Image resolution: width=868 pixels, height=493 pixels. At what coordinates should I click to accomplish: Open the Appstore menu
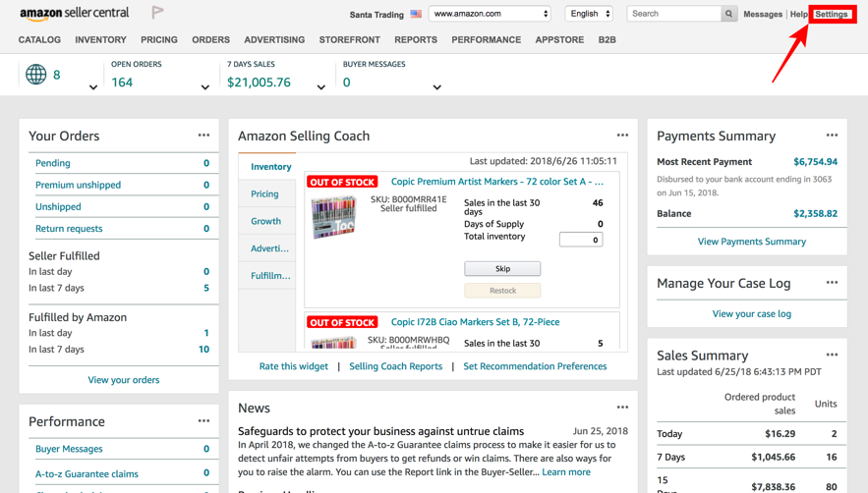tap(559, 40)
